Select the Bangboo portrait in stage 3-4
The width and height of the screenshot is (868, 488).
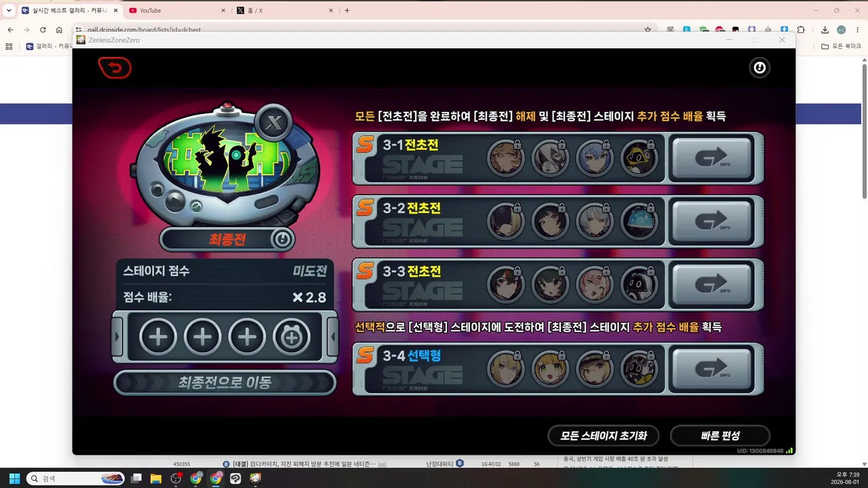639,369
